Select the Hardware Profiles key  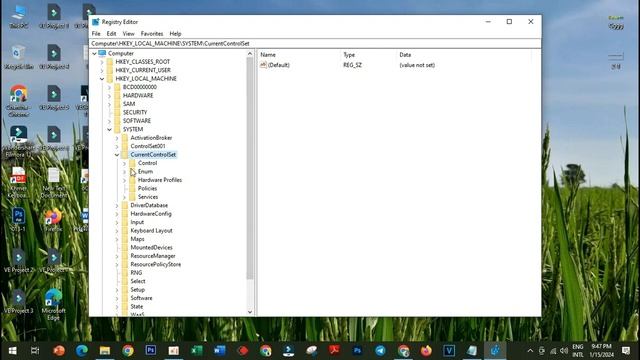pyautogui.click(x=160, y=180)
